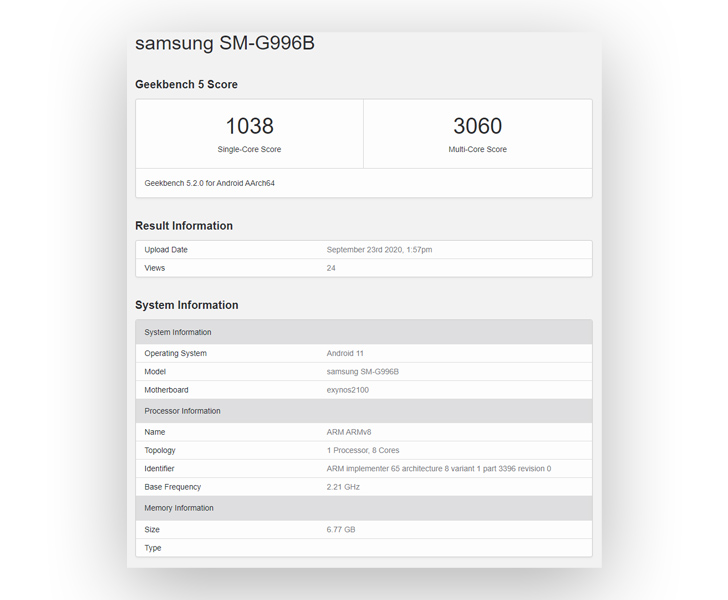Select the '1 Processor, 8 Cores' value
728x600 pixels.
point(363,450)
